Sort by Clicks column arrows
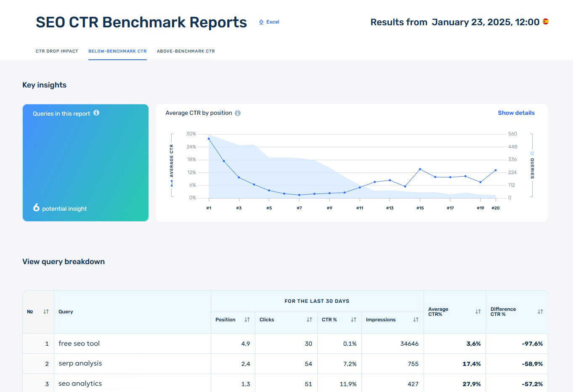Image resolution: width=573 pixels, height=392 pixels. tap(310, 320)
